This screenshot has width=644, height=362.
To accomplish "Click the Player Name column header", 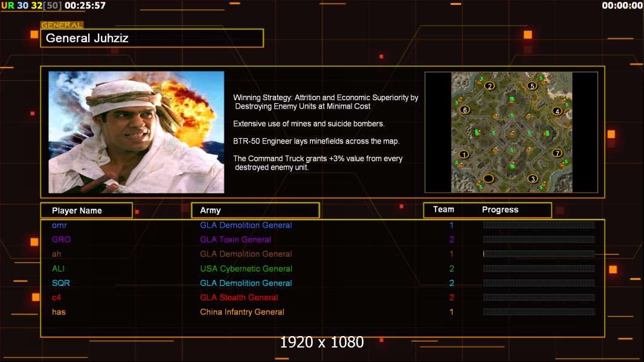I will click(86, 211).
